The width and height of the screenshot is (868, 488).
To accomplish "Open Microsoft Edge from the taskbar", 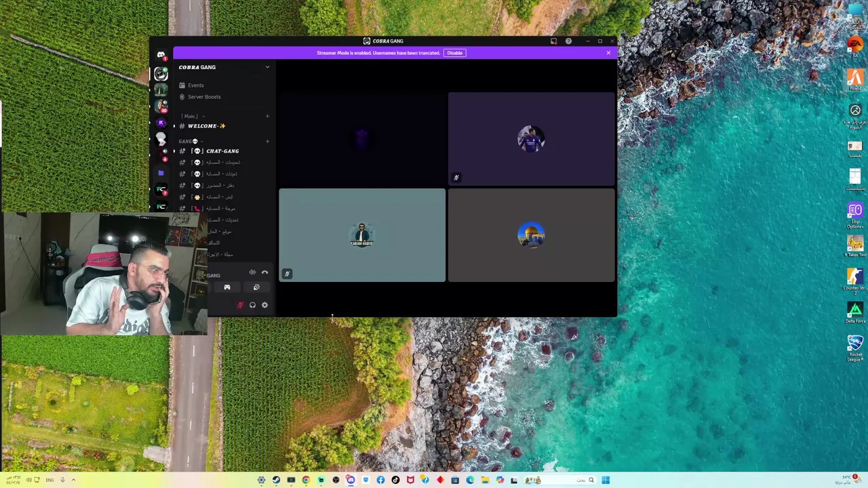I will (x=470, y=480).
